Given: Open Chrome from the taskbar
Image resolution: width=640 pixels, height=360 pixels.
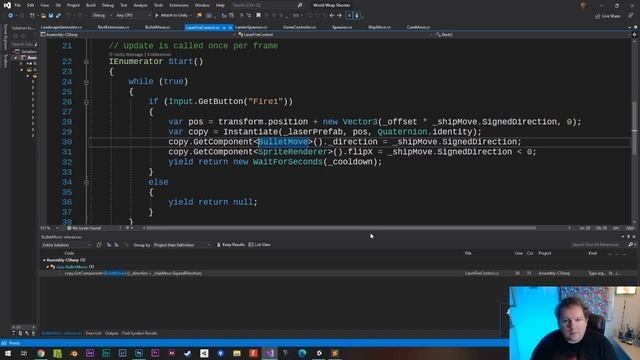Looking at the screenshot, I should 41,353.
